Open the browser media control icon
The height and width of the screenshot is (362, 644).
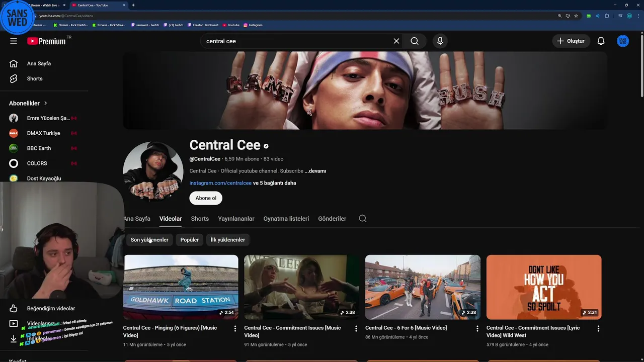pyautogui.click(x=620, y=16)
